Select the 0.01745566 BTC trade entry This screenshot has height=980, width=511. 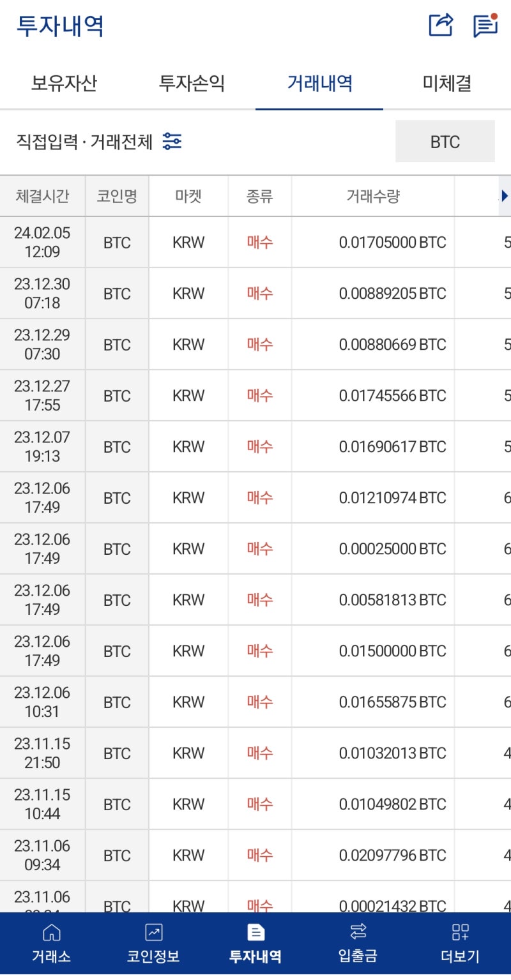click(x=392, y=396)
